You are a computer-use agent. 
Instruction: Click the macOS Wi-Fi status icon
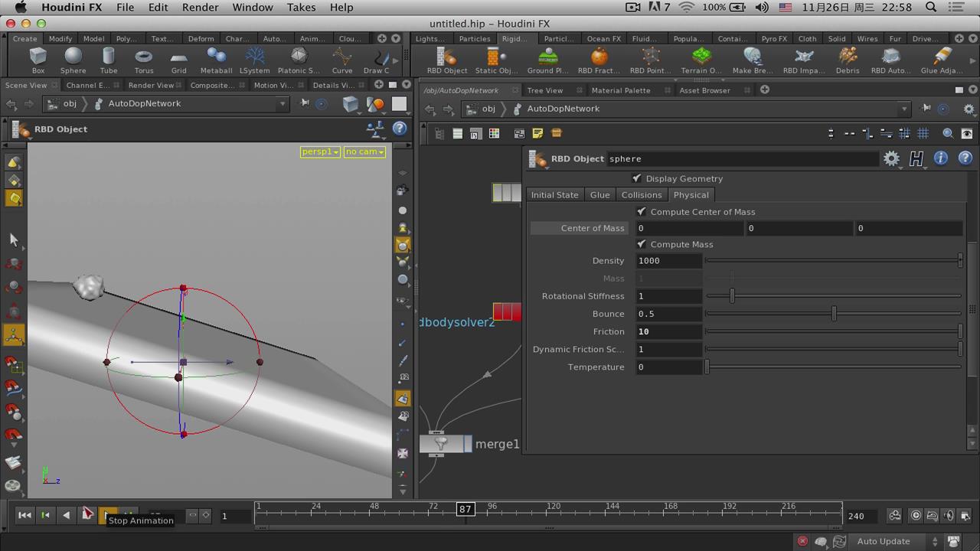pyautogui.click(x=686, y=7)
